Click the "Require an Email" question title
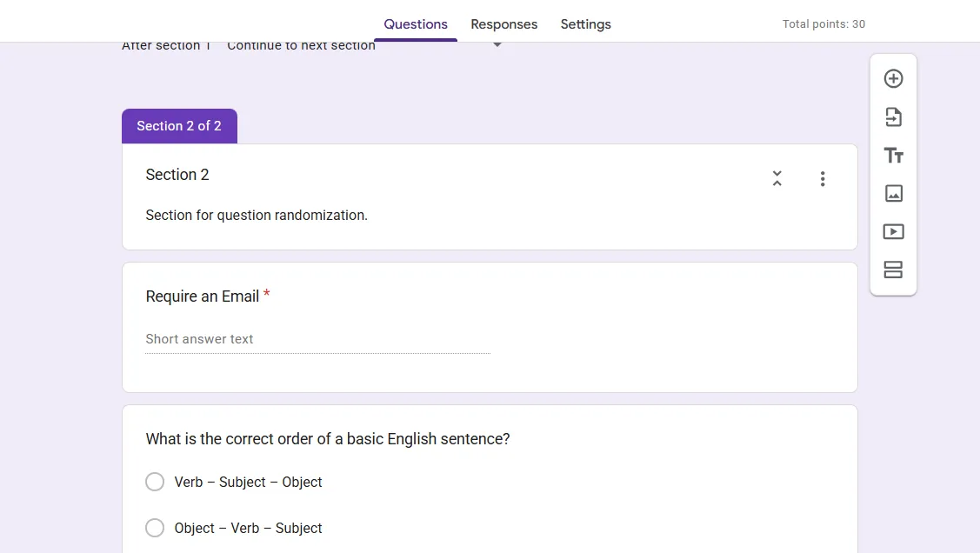Image resolution: width=980 pixels, height=553 pixels. pos(203,296)
